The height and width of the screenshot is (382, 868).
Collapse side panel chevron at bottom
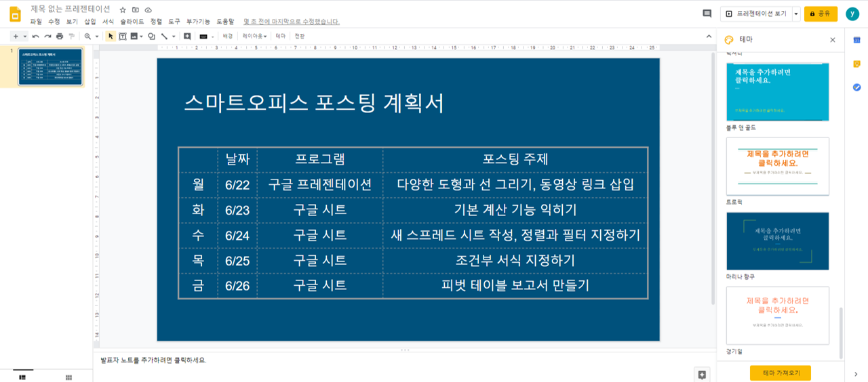coord(856,374)
